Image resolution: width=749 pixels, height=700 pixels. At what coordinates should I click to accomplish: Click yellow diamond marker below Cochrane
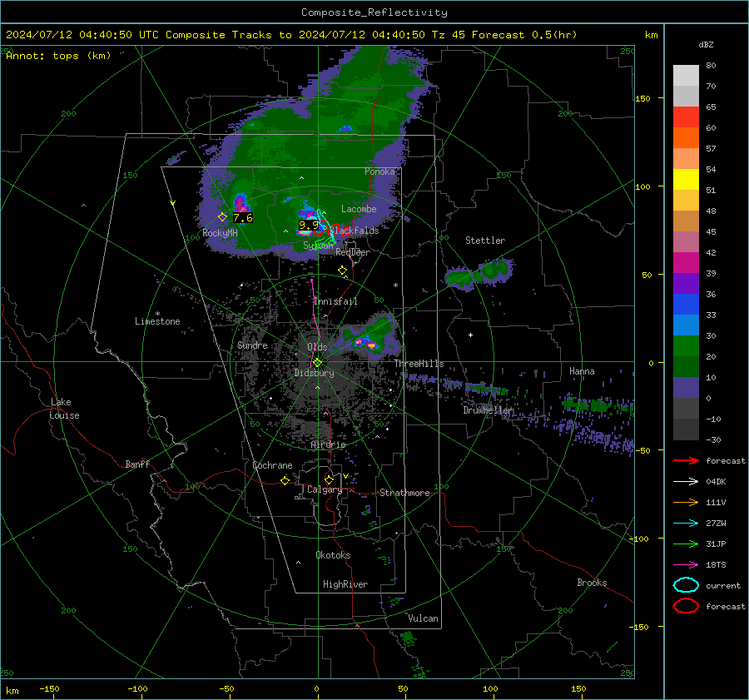point(285,480)
